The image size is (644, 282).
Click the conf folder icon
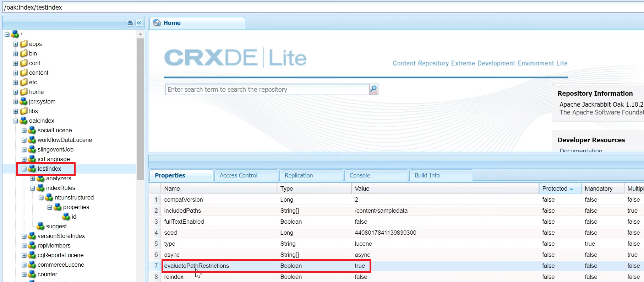pyautogui.click(x=24, y=63)
